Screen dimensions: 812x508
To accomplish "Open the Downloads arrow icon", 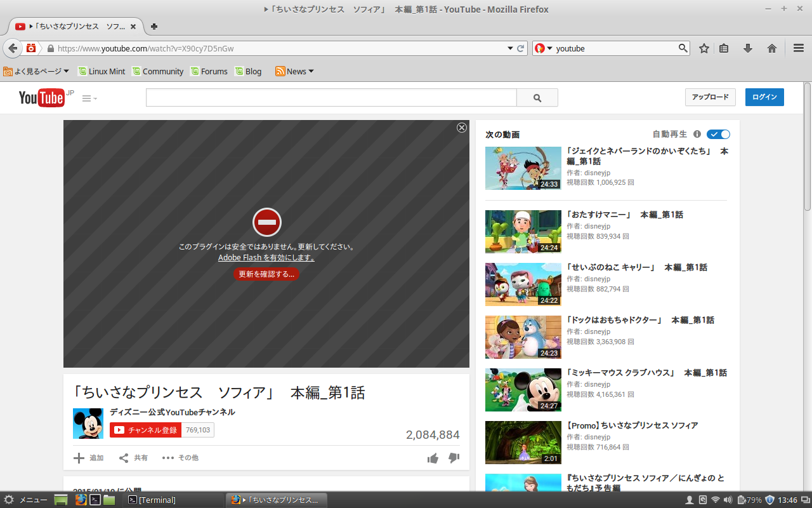I will (748, 48).
